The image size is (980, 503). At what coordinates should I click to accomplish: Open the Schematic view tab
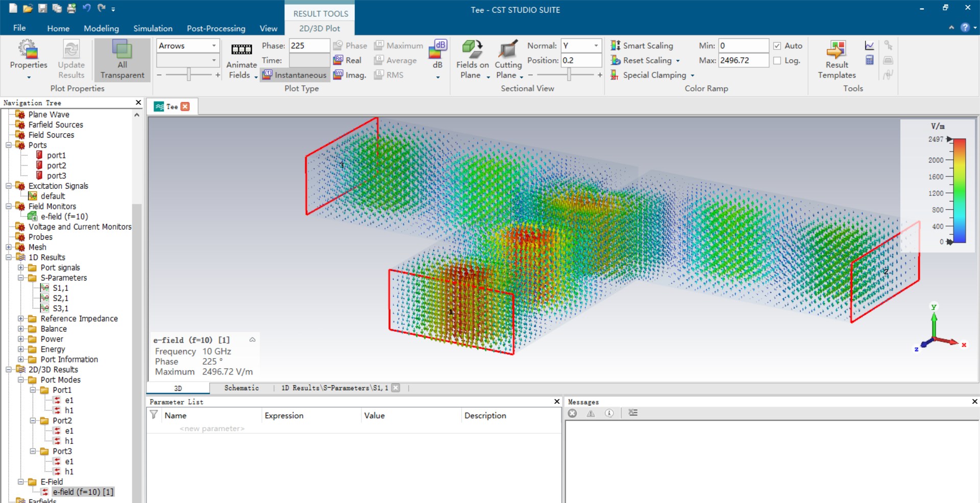click(241, 388)
